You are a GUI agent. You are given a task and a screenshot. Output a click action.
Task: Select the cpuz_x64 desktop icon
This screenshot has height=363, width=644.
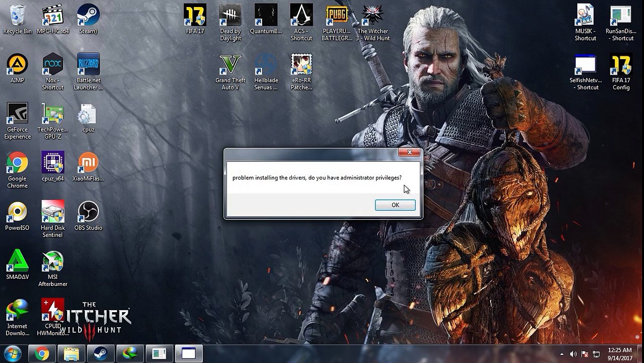pyautogui.click(x=53, y=167)
